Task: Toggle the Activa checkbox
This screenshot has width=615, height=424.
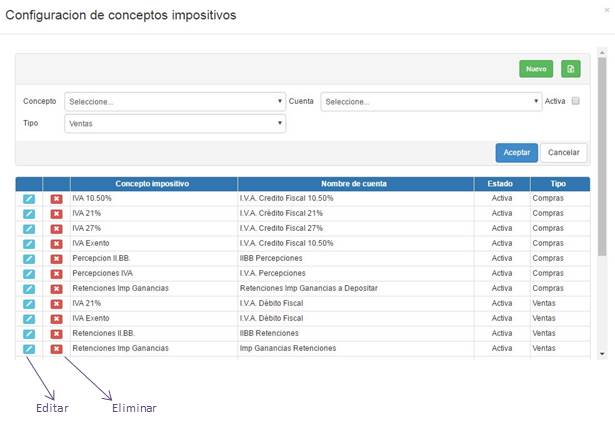Action: (x=575, y=101)
